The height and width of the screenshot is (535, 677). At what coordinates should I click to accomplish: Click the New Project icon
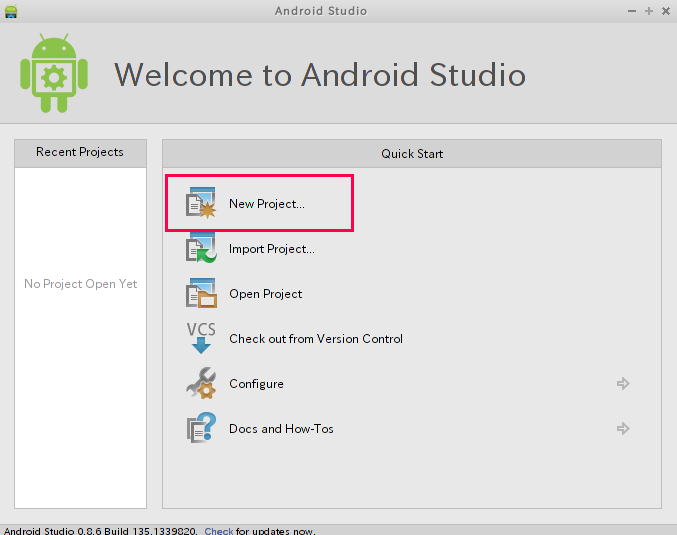[201, 203]
